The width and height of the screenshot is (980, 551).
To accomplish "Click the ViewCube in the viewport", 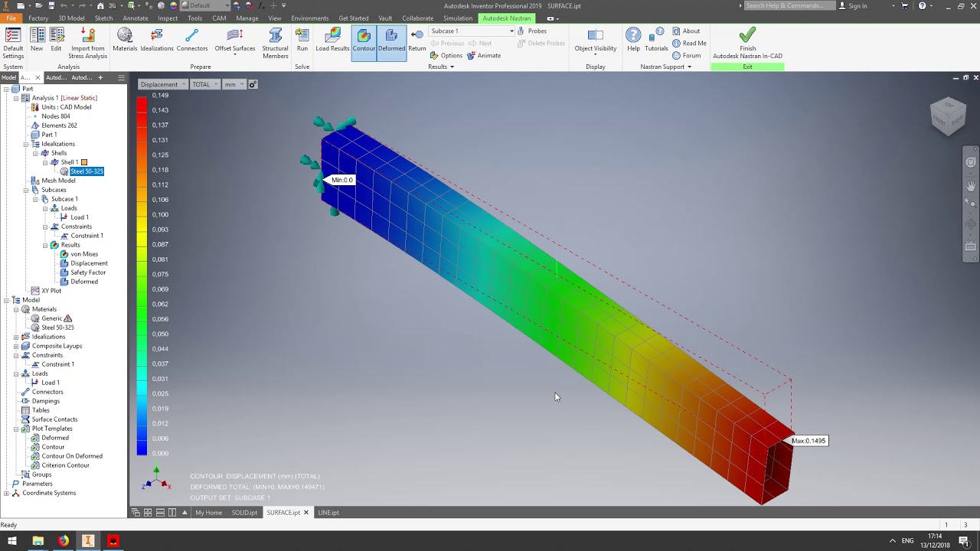I will [948, 116].
